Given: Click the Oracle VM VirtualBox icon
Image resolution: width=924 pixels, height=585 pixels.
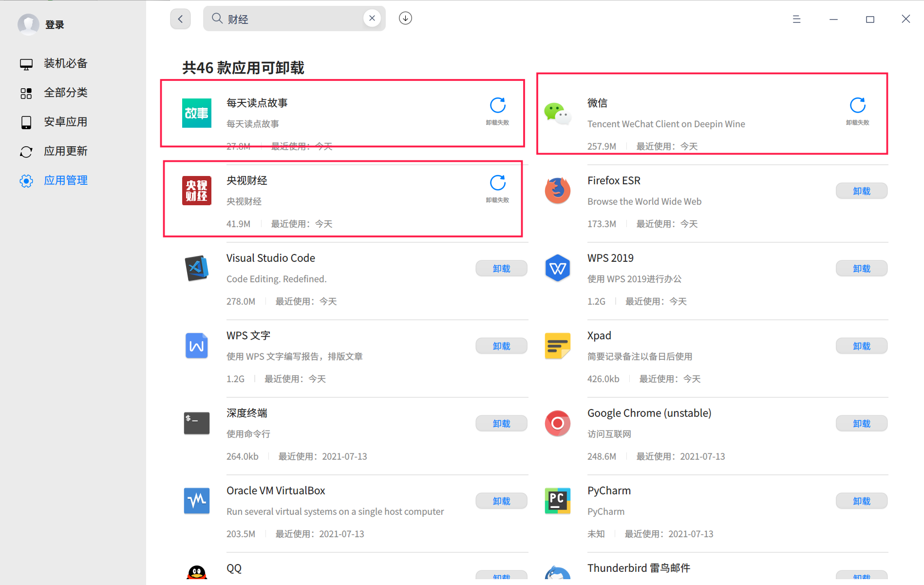Looking at the screenshot, I should click(197, 501).
